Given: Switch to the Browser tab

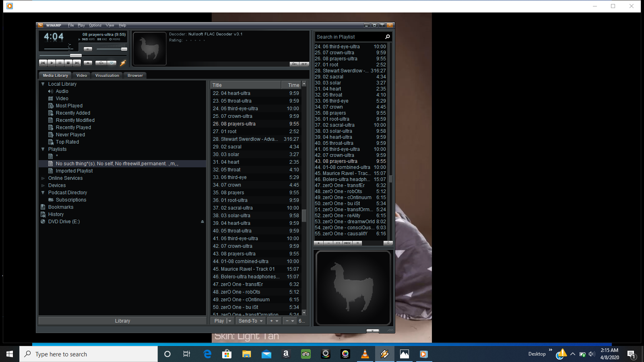Looking at the screenshot, I should click(x=135, y=75).
